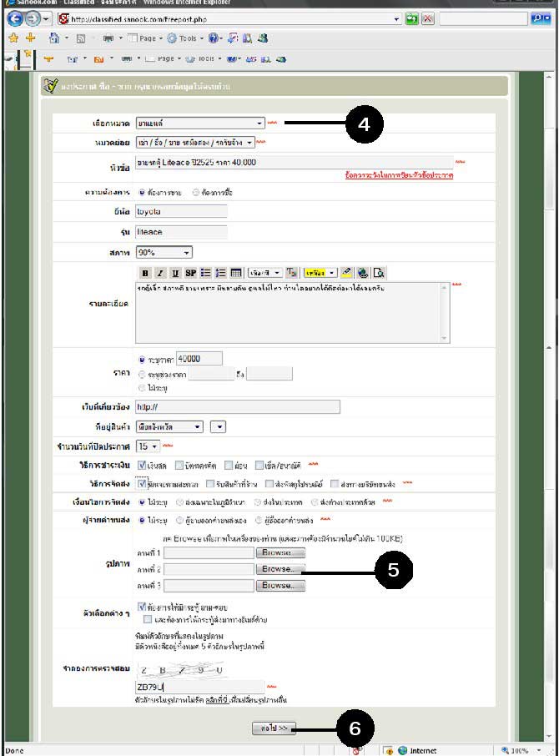
Task: Click the price field showing 40000
Action: (199, 359)
